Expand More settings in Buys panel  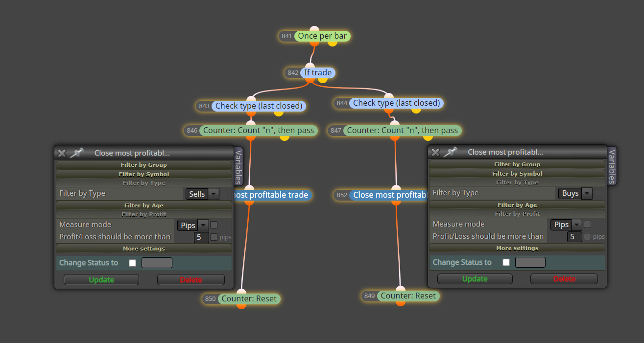(517, 248)
